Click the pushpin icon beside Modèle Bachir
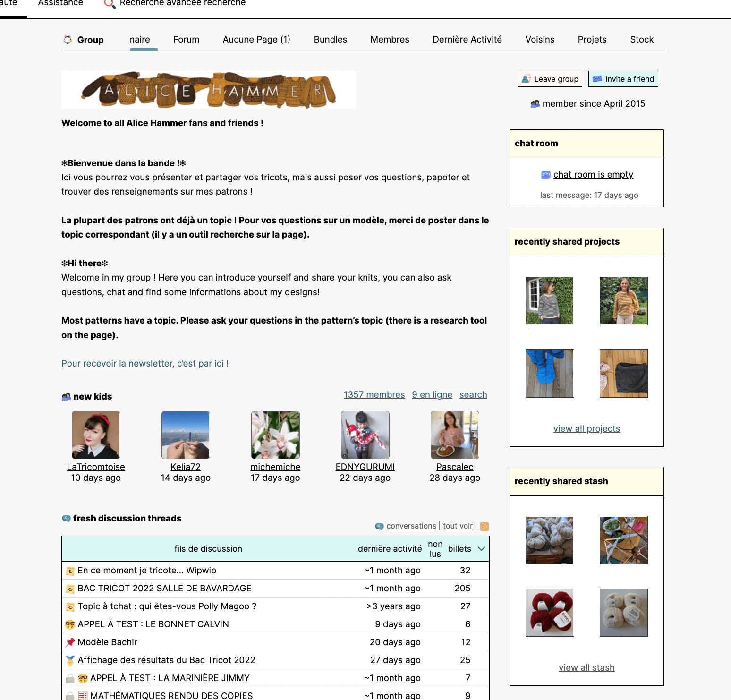Screen dimensions: 731x700 [x=70, y=642]
